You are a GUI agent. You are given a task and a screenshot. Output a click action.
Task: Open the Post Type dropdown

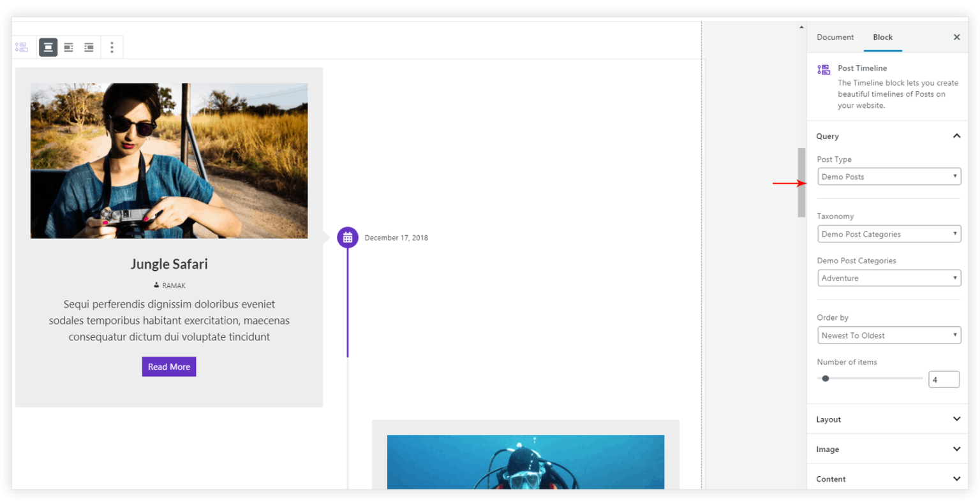click(889, 177)
